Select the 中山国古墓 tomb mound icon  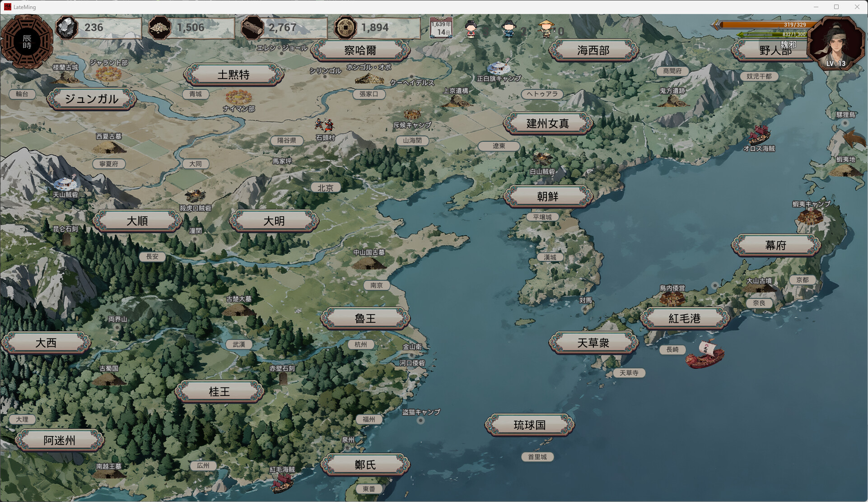pos(369,263)
